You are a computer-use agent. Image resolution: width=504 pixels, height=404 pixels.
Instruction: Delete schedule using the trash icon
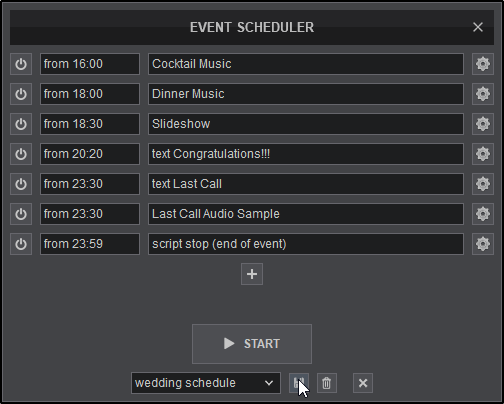point(327,383)
